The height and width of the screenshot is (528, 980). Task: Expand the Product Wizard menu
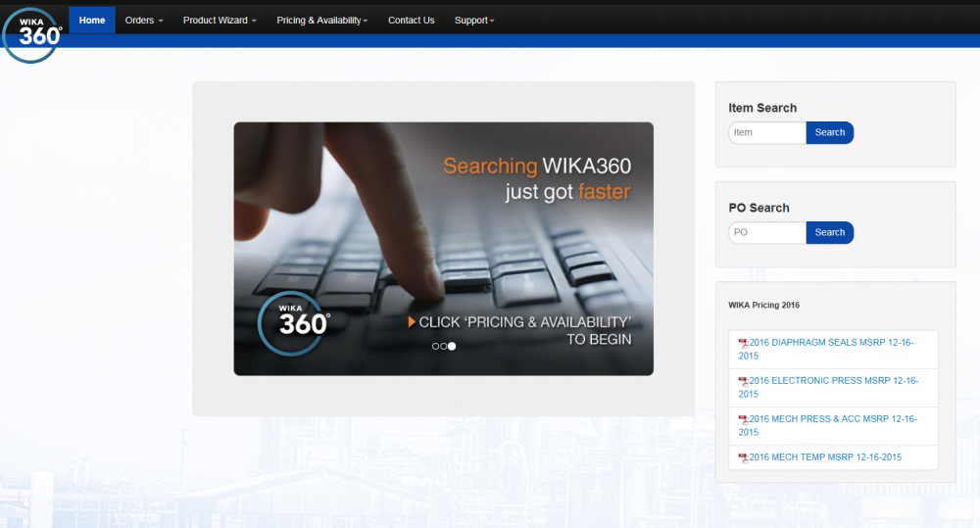tap(220, 20)
